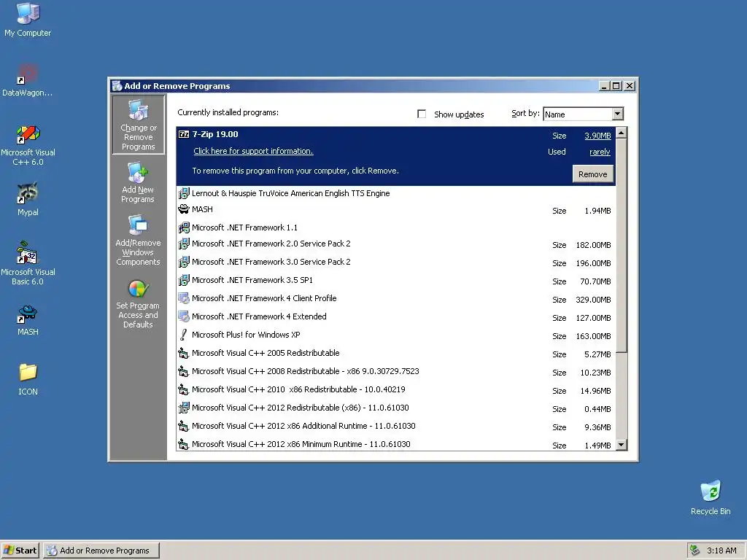Click the 0.44MB size value
747x560 pixels.
[597, 409]
